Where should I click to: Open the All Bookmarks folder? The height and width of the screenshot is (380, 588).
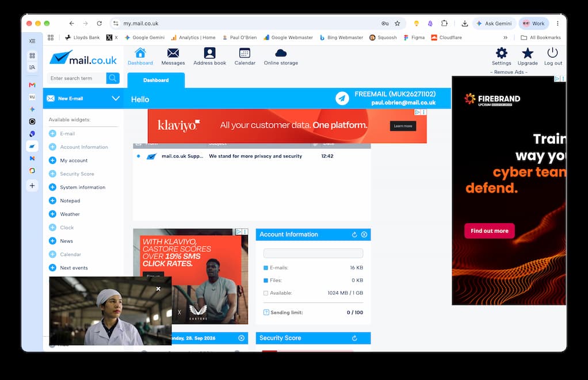pyautogui.click(x=541, y=37)
